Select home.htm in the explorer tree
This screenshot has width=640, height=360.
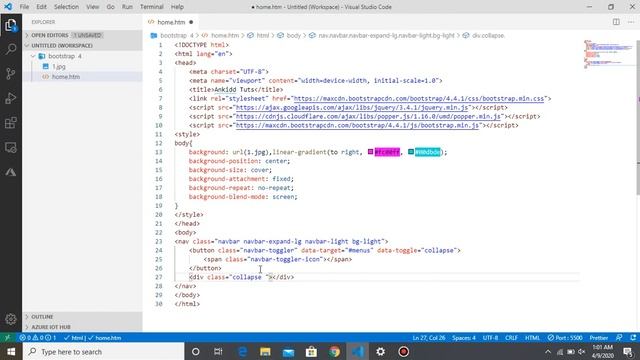66,76
